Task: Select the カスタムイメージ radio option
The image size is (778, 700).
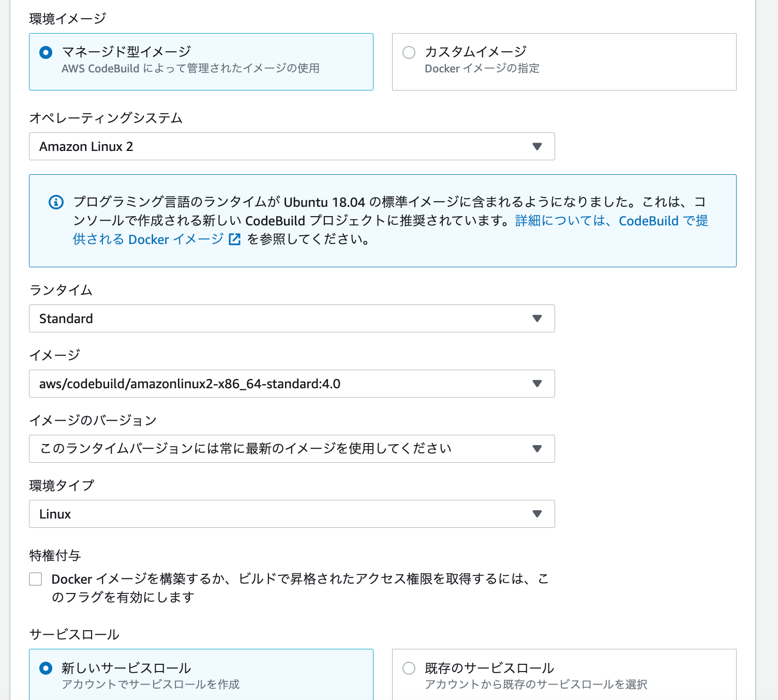Action: pos(409,52)
